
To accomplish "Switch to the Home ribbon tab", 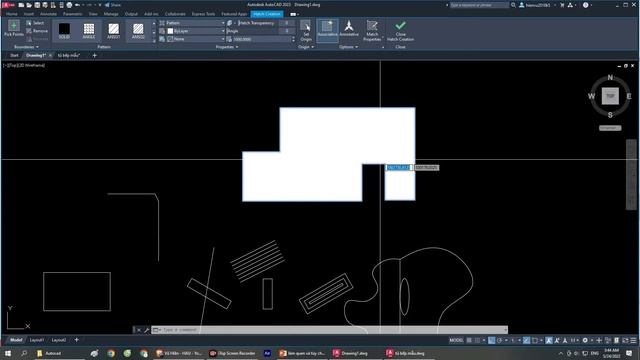I will (x=12, y=14).
